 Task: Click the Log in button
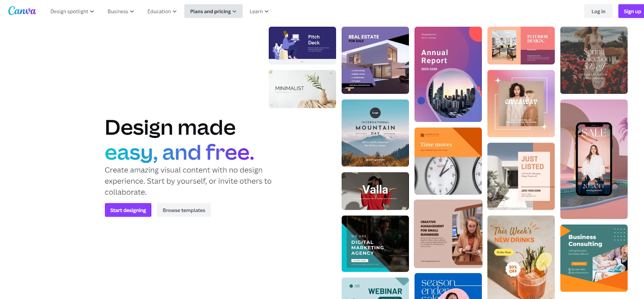598,11
